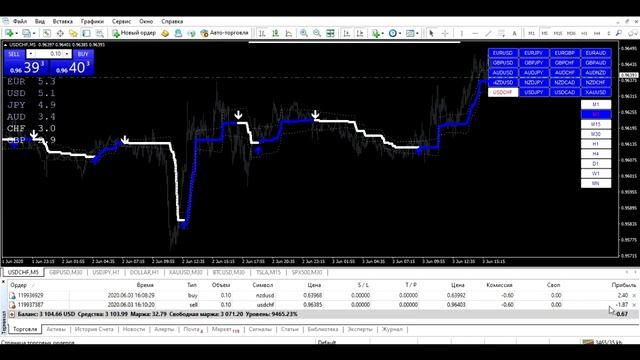
Task: Open the Журнал terminal tab
Action: (392, 329)
